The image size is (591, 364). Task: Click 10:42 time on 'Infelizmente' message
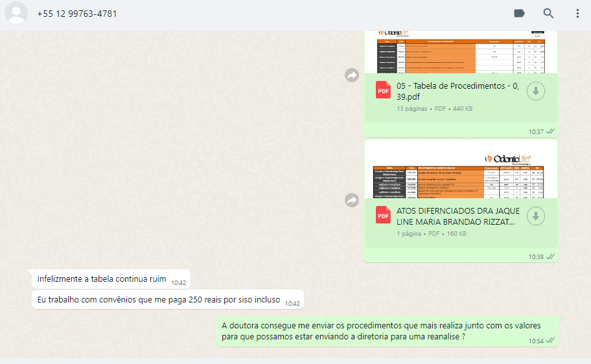point(179,282)
